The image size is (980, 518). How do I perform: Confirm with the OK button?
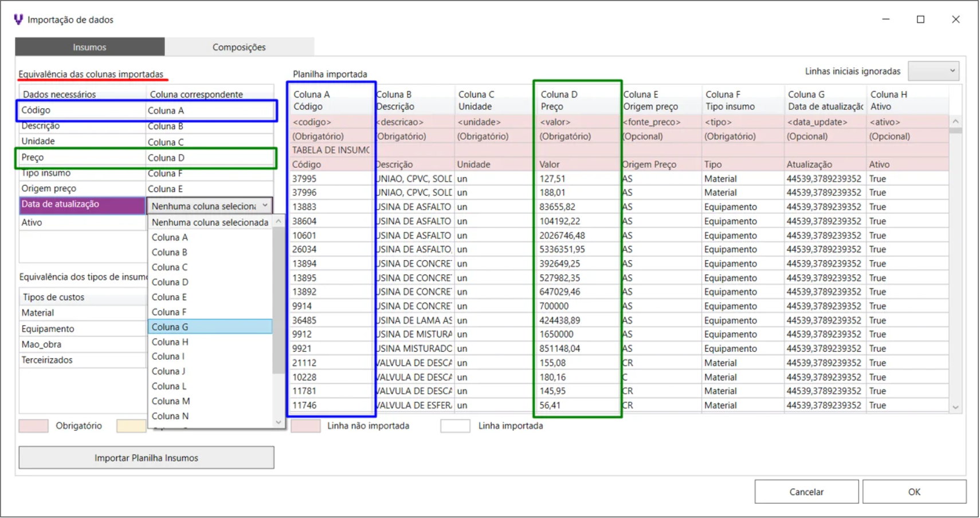(x=914, y=492)
